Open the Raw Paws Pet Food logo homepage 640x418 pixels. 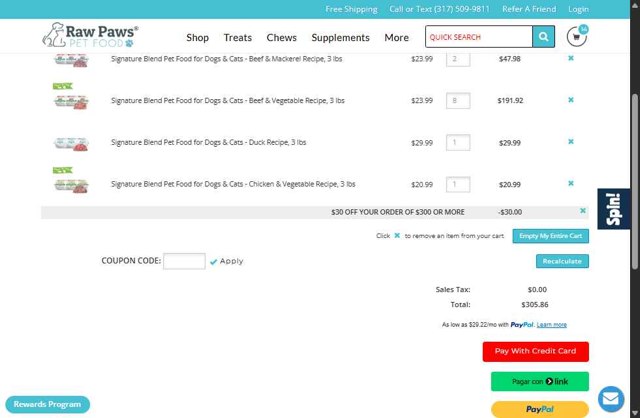click(x=90, y=35)
